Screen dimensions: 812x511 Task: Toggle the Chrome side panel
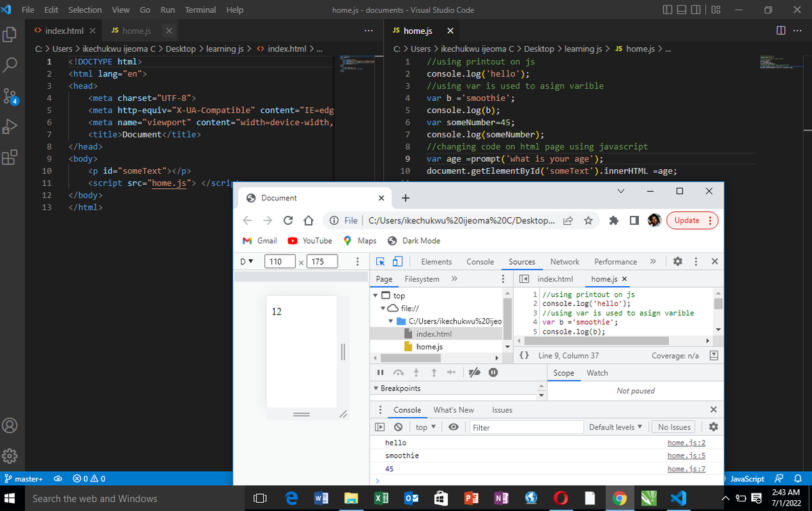point(634,221)
